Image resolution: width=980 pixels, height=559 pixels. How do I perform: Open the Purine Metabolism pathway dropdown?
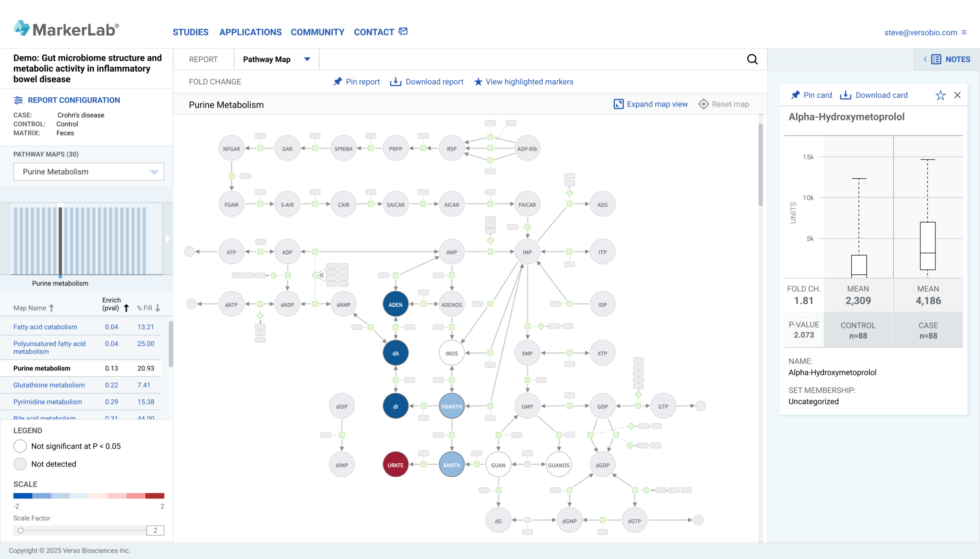click(x=154, y=172)
